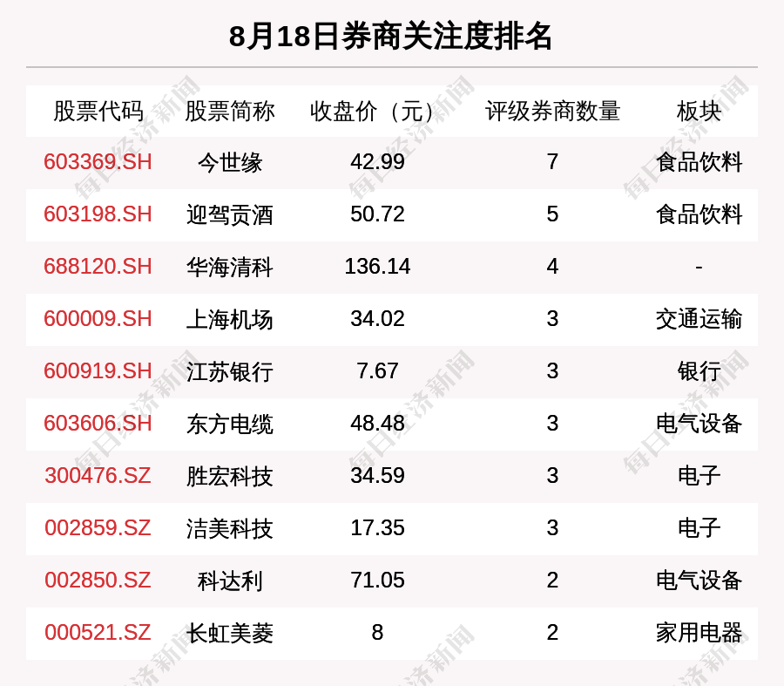
Task: Click sector 家用电器
Action: point(699,633)
